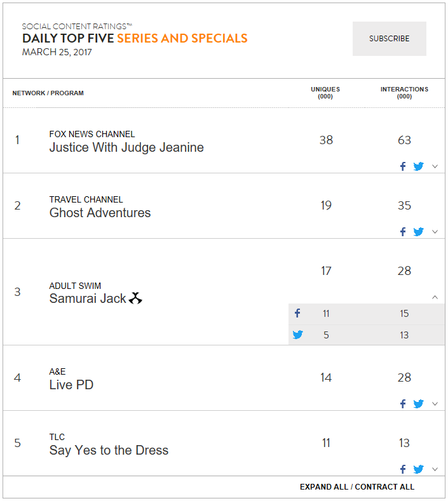448x501 pixels.
Task: Click Facebook icon in Live PD row
Action: (403, 404)
